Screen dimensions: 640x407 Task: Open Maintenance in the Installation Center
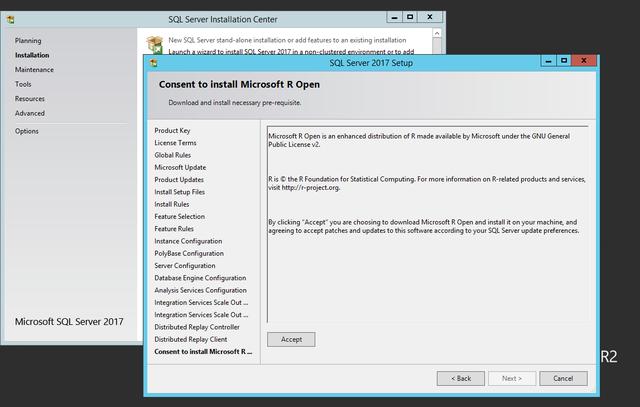click(x=34, y=69)
